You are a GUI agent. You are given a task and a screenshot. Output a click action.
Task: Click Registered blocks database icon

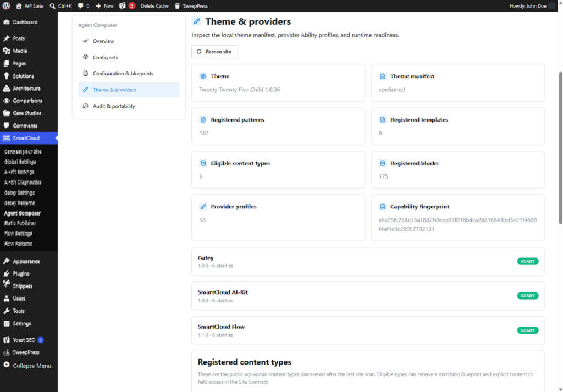point(383,163)
